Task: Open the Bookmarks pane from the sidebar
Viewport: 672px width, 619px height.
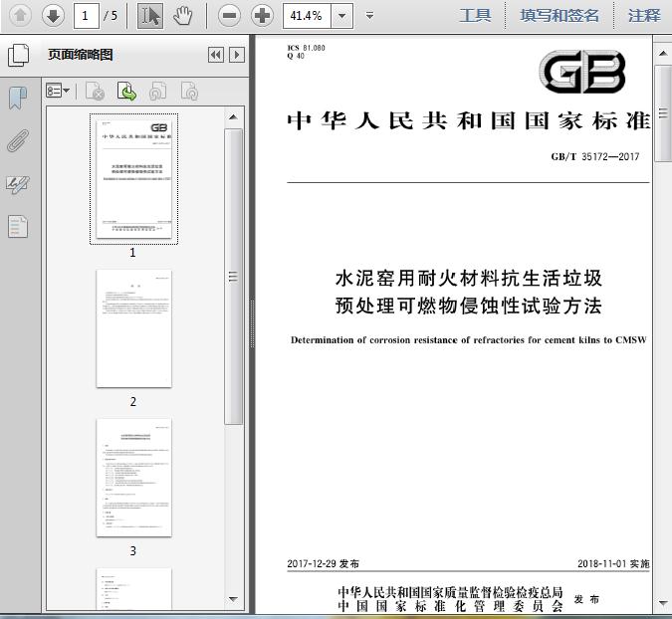Action: click(18, 98)
